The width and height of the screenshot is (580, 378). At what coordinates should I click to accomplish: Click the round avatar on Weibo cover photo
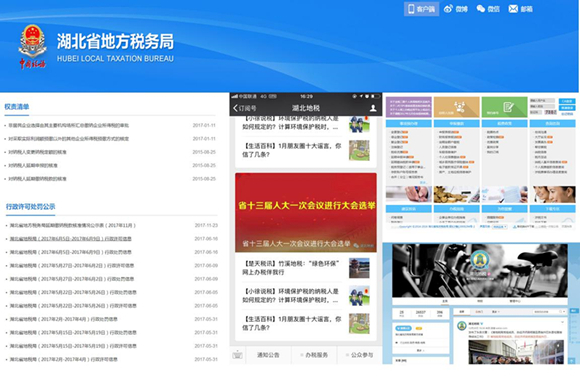coord(480,260)
